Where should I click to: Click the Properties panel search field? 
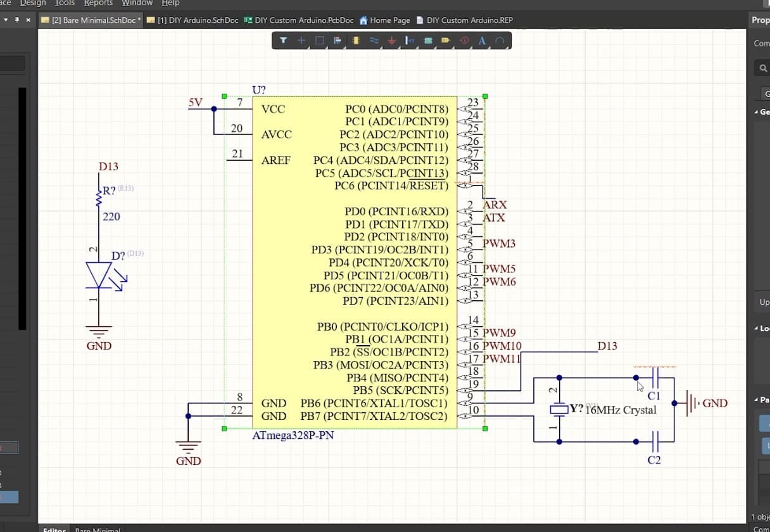tap(762, 68)
